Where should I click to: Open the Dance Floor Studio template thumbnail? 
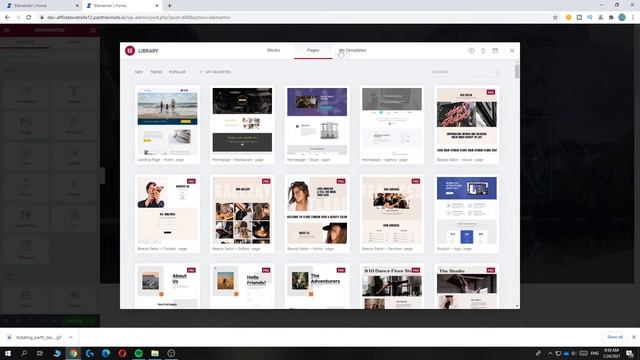392,287
